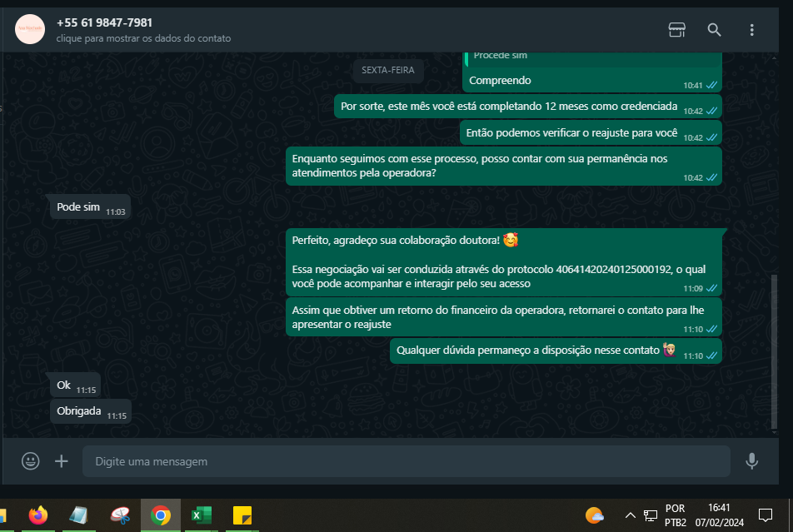This screenshot has height=532, width=793.
Task: Select 'Assim que obtiver um retorno' message
Action: (504, 317)
